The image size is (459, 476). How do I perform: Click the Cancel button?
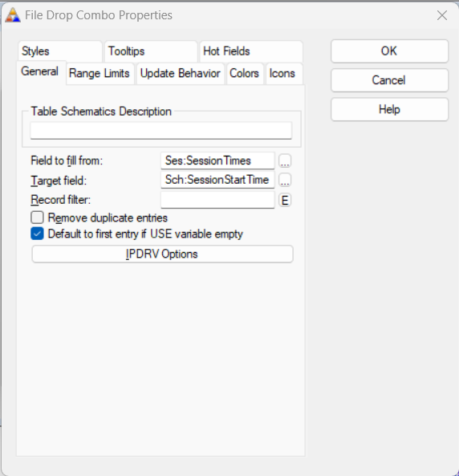click(389, 80)
